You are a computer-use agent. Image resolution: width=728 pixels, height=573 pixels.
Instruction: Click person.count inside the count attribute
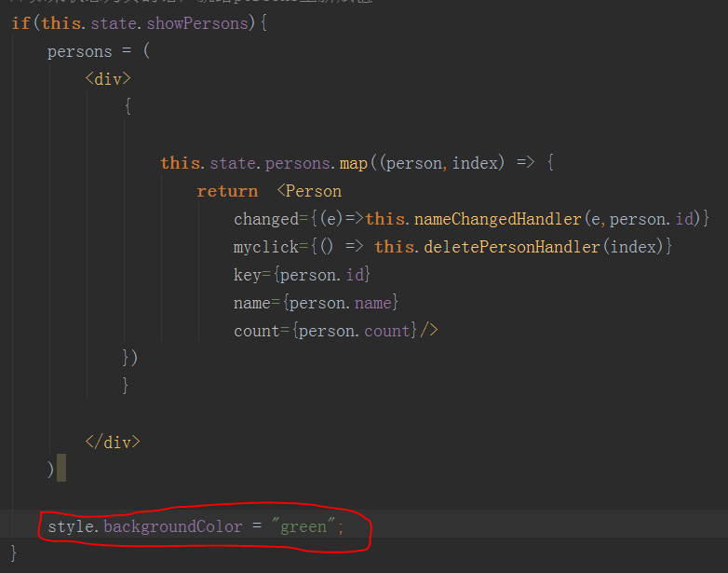(354, 331)
